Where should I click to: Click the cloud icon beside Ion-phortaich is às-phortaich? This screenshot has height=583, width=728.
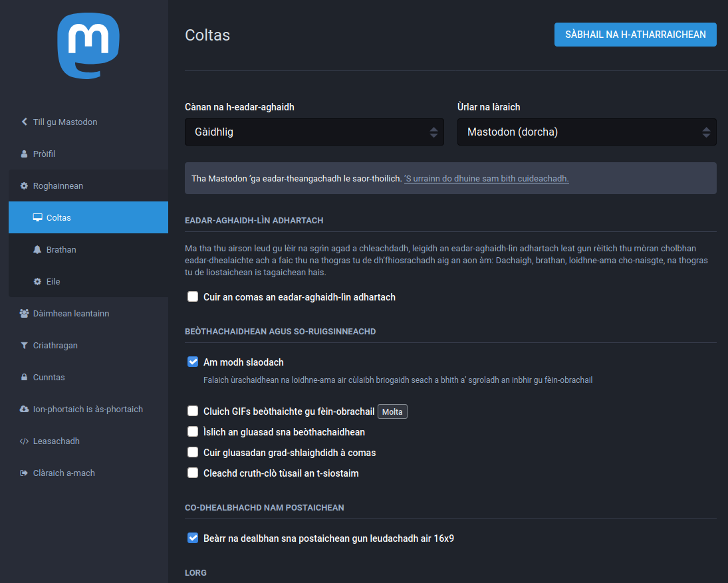pyautogui.click(x=25, y=409)
